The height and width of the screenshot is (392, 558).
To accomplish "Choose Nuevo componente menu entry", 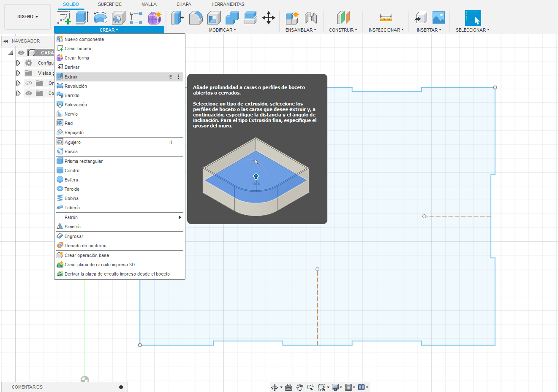I will (x=120, y=39).
